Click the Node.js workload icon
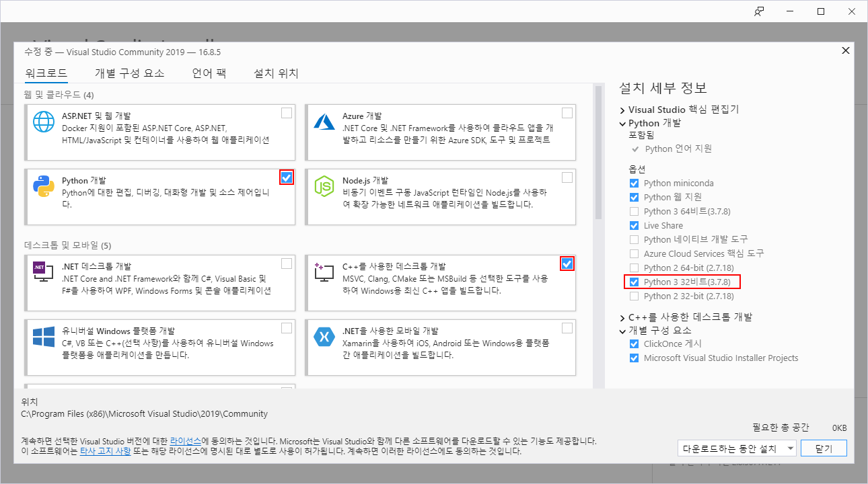 point(324,186)
